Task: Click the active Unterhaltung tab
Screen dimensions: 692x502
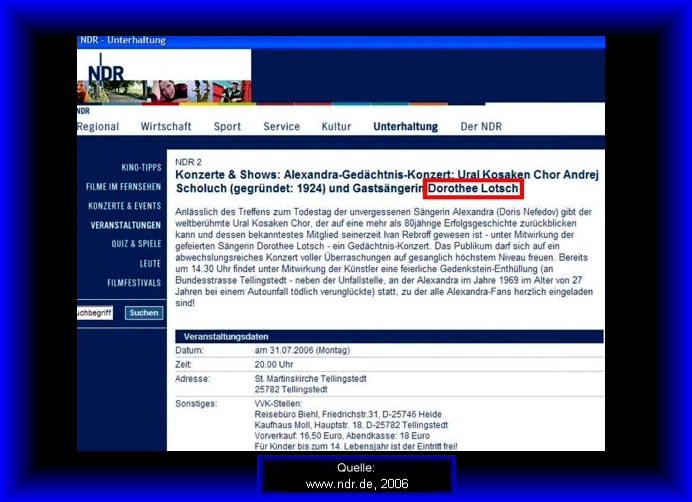Action: [405, 127]
